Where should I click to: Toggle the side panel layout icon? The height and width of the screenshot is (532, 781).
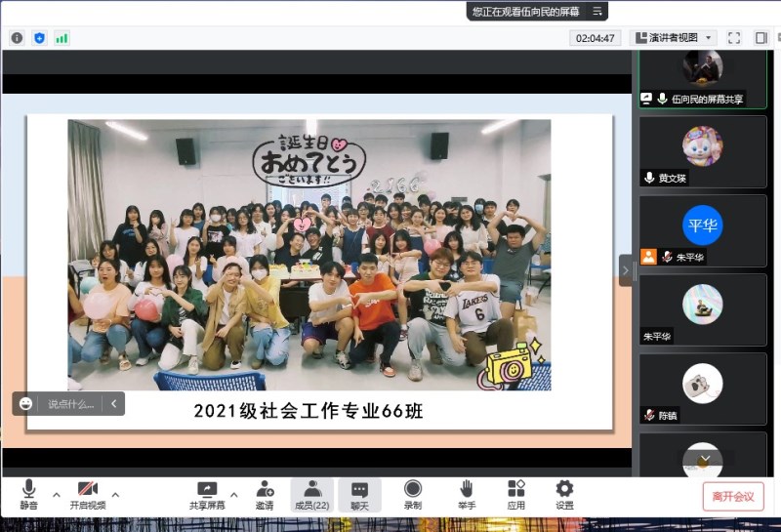point(761,38)
